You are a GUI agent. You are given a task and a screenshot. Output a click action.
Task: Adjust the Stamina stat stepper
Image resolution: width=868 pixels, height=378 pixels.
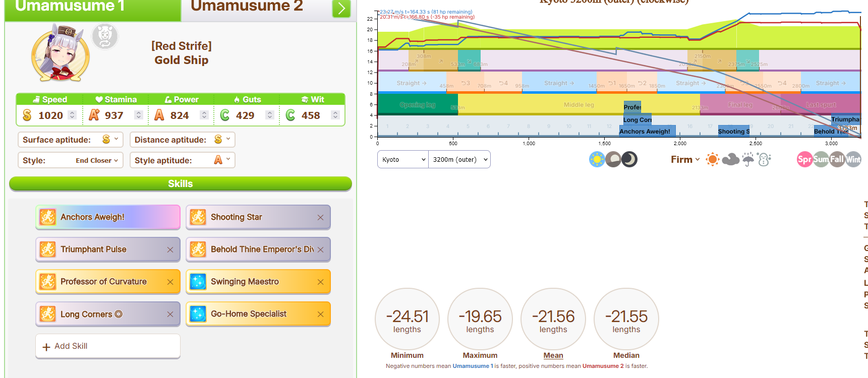pyautogui.click(x=139, y=115)
